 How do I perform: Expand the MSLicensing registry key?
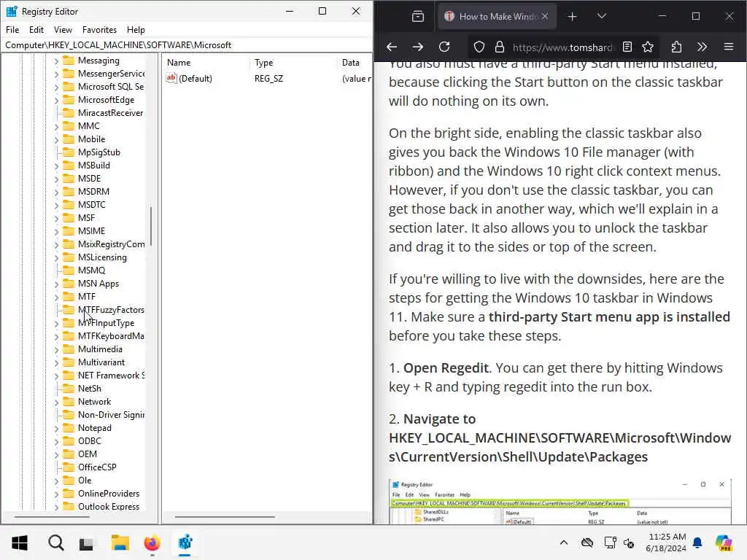[x=56, y=258]
